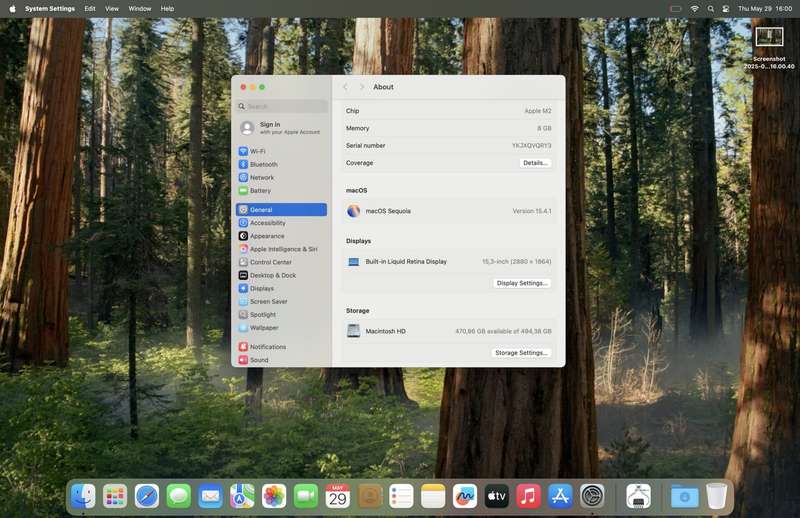
Task: Click the Wi-Fi status icon in menu bar
Action: point(694,9)
